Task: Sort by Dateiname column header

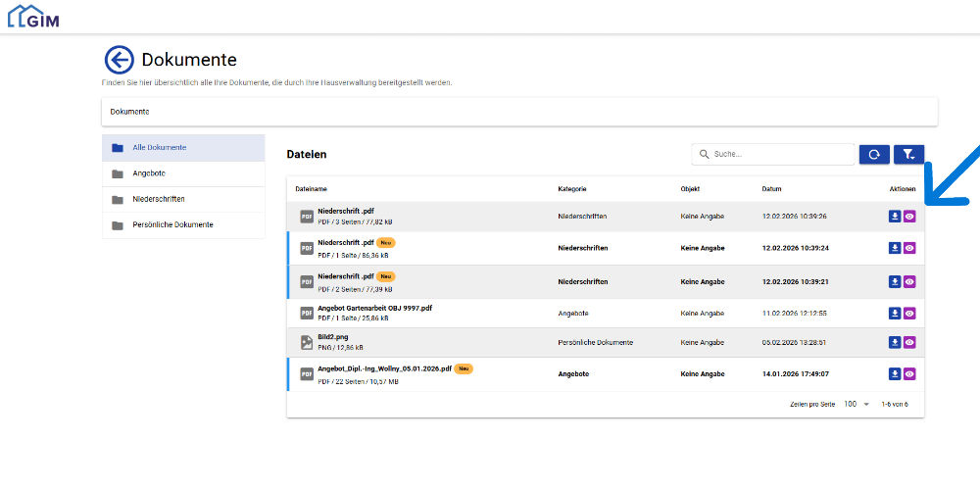Action: [x=311, y=188]
